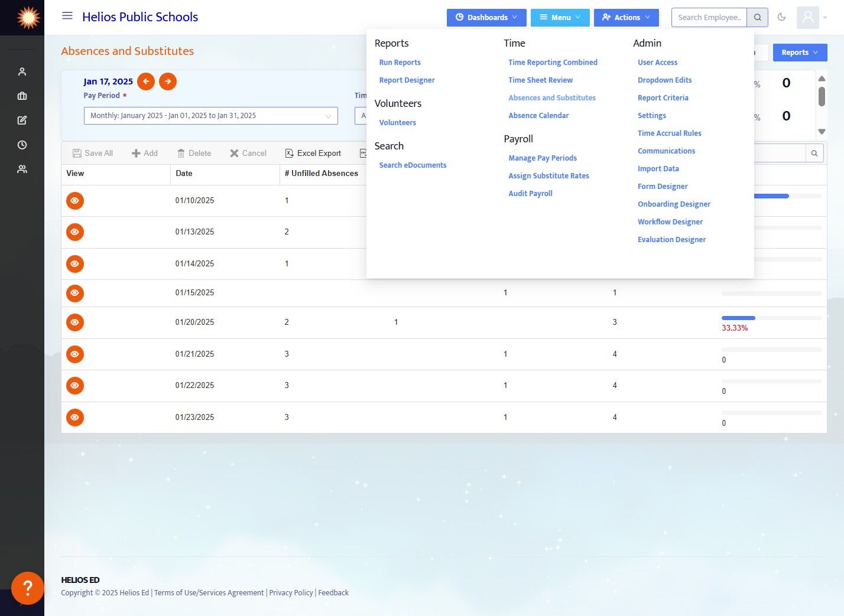
Task: Open the Actions dropdown
Action: [x=626, y=18]
